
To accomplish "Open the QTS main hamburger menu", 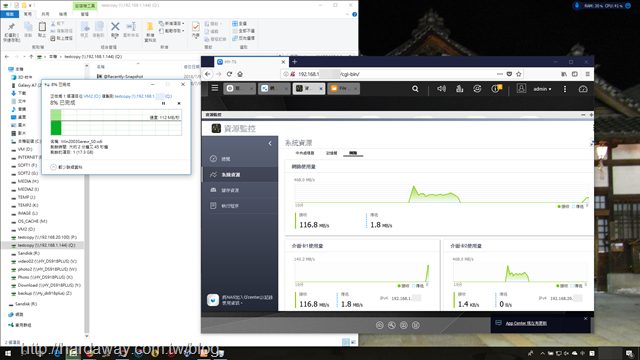I will point(215,88).
